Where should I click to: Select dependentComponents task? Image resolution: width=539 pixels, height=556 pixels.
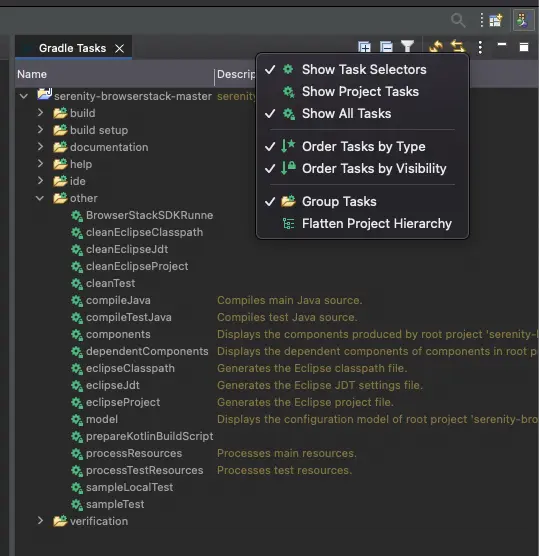pos(147,352)
